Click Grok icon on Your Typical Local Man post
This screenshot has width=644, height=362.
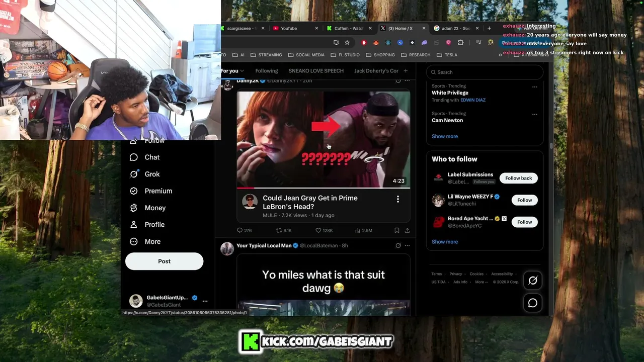pos(398,245)
